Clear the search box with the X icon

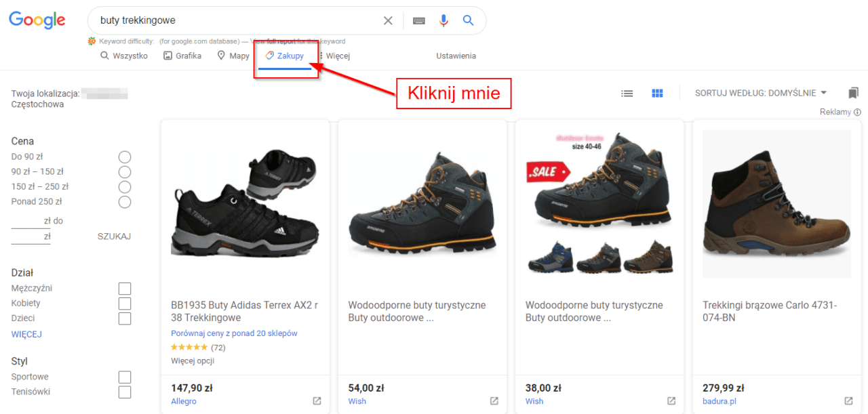coord(388,21)
